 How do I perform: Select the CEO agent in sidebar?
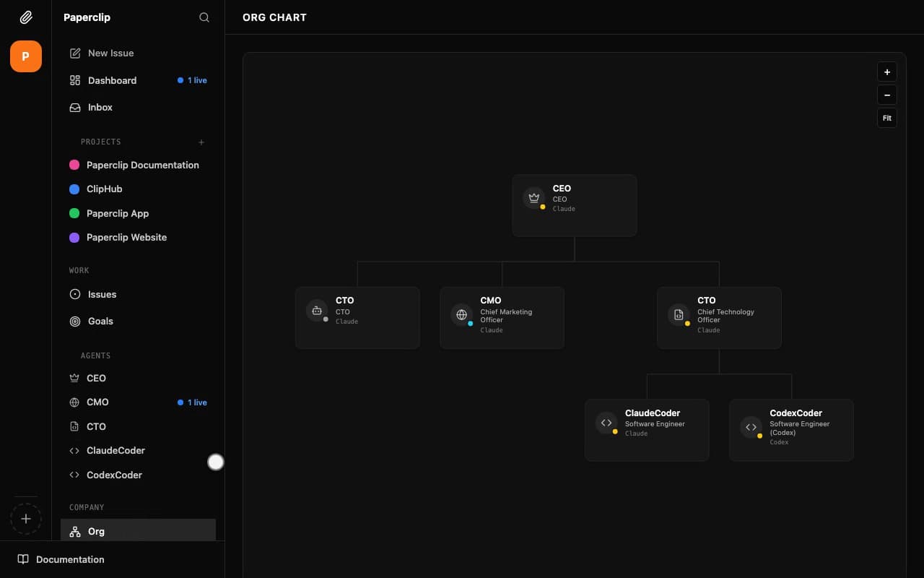[x=138, y=378]
